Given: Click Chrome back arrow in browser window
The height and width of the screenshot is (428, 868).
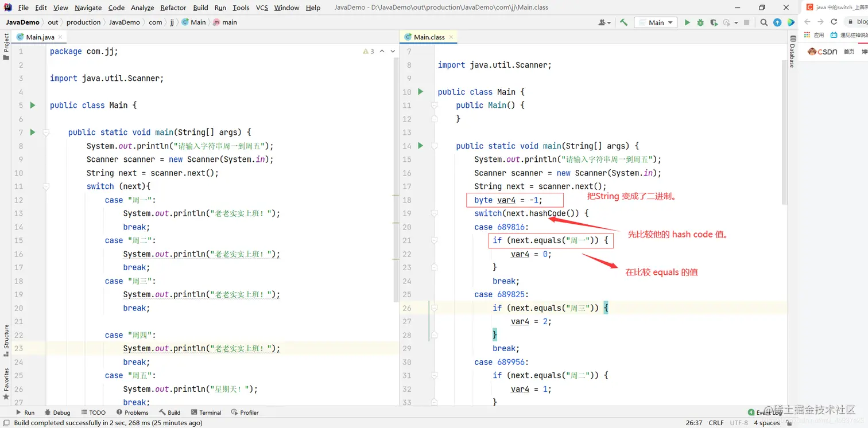Looking at the screenshot, I should (x=807, y=22).
